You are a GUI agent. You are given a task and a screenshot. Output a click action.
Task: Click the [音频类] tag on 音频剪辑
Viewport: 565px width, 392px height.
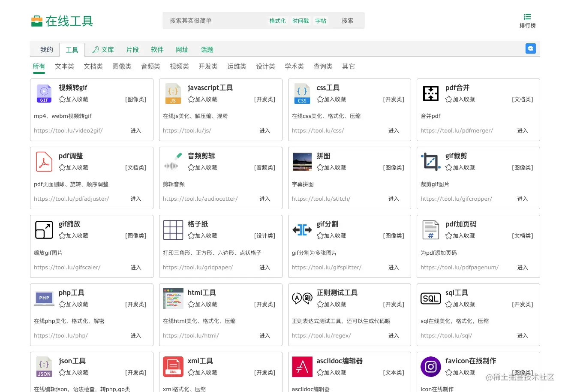pos(264,168)
